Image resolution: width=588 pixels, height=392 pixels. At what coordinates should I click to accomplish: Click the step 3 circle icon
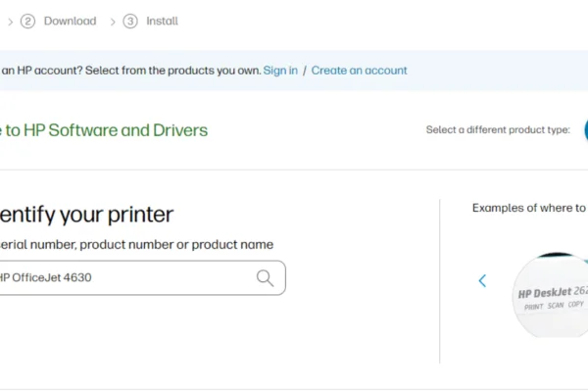pos(130,21)
